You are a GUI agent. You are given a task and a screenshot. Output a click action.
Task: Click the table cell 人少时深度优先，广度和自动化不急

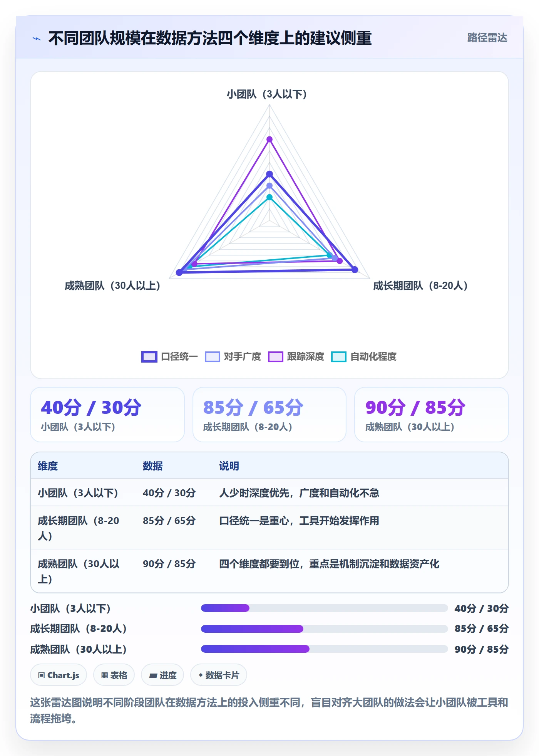pos(299,493)
